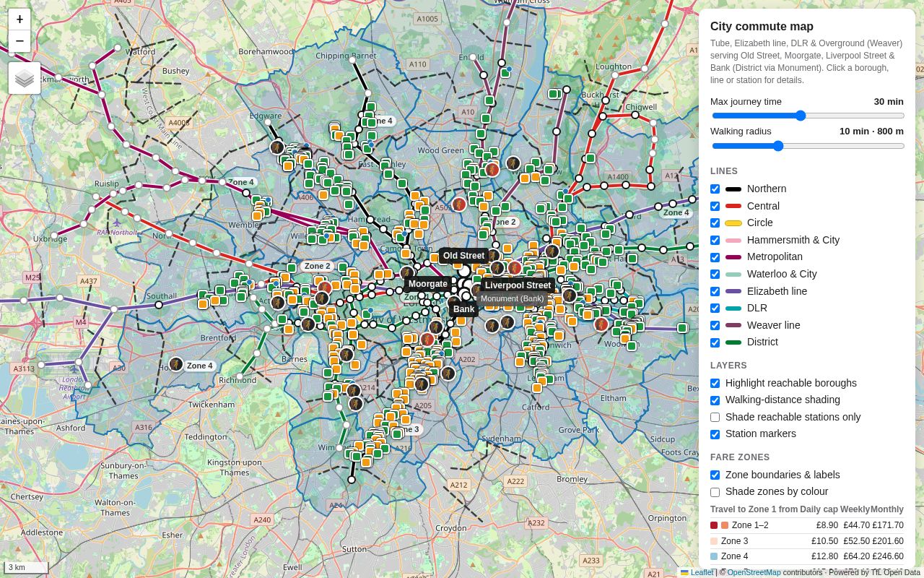Disable the District line
The height and width of the screenshot is (578, 924).
(715, 342)
